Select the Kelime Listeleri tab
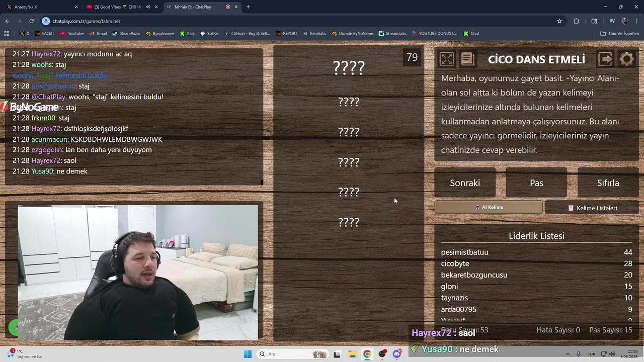 tap(592, 208)
